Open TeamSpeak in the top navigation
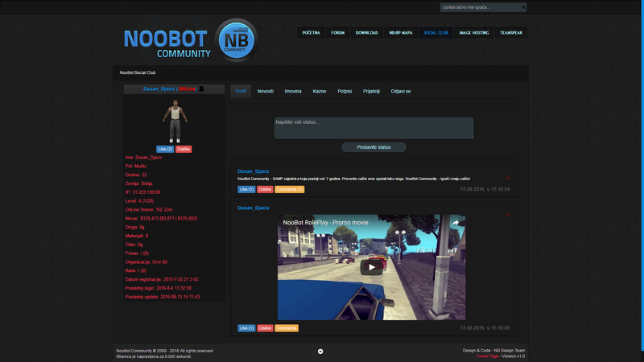Image resolution: width=644 pixels, height=362 pixels. [x=511, y=33]
